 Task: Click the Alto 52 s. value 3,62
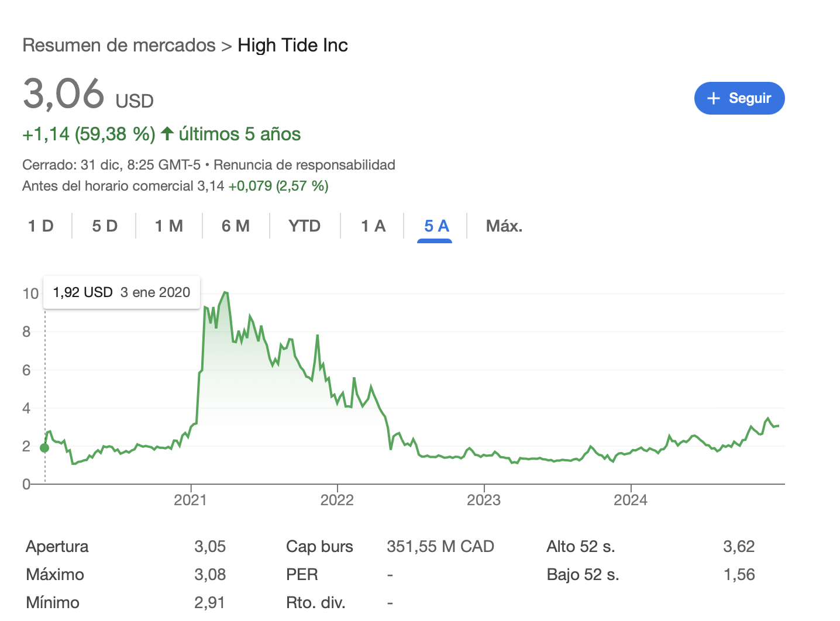point(739,546)
